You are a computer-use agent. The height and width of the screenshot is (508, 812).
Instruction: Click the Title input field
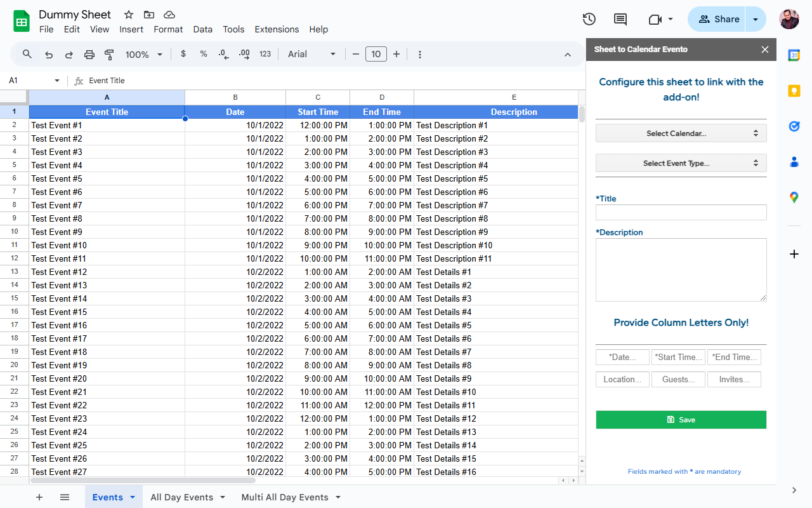point(681,213)
